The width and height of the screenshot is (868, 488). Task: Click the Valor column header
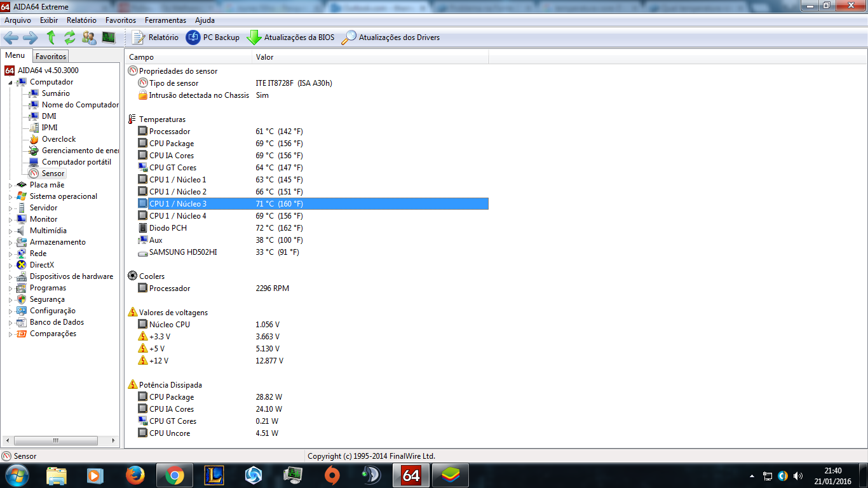tap(371, 57)
